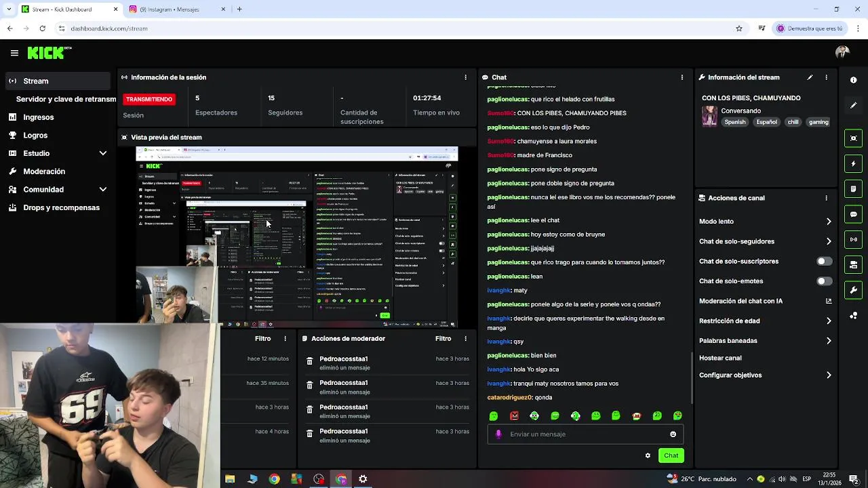Image resolution: width=868 pixels, height=488 pixels.
Task: Click trash icon of first Pedroacossta1 moderator action
Action: 309,361
